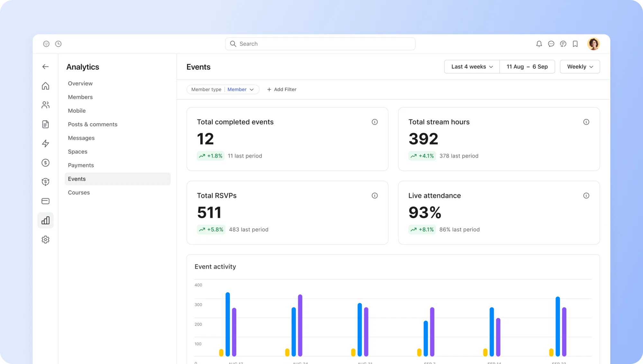The image size is (643, 364).
Task: Show info for Total completed events
Action: tap(375, 122)
